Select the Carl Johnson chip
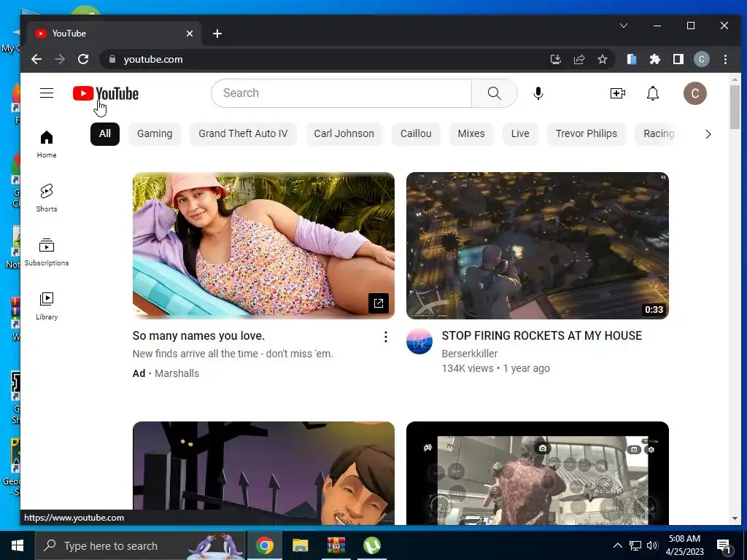Image resolution: width=747 pixels, height=560 pixels. (x=344, y=134)
